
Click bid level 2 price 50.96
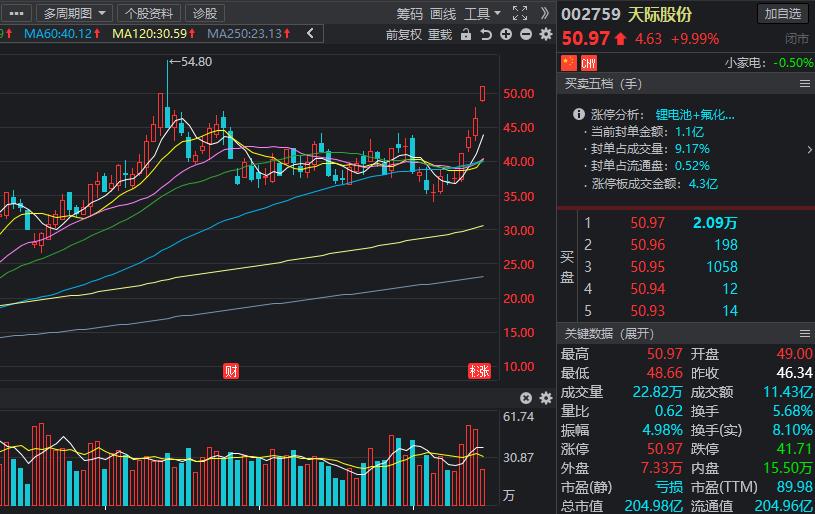click(x=647, y=245)
